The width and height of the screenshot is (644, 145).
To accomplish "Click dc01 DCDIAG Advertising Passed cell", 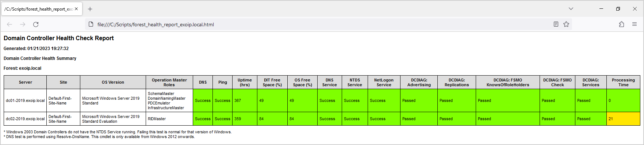I will click(x=419, y=100).
